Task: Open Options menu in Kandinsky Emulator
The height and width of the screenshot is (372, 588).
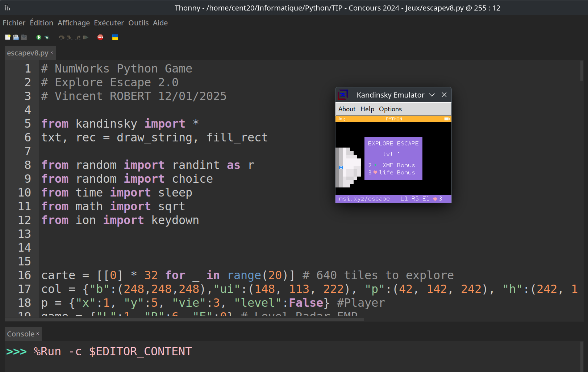Action: pyautogui.click(x=390, y=109)
